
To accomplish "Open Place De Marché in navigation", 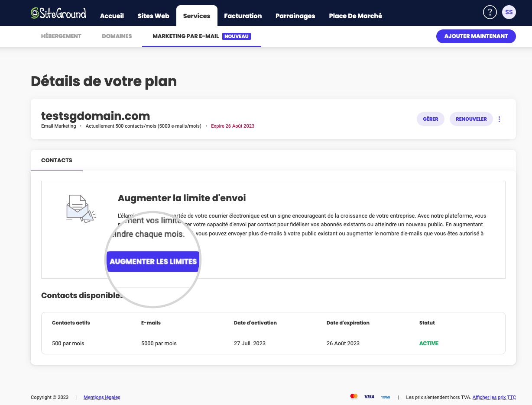I will coord(356,16).
